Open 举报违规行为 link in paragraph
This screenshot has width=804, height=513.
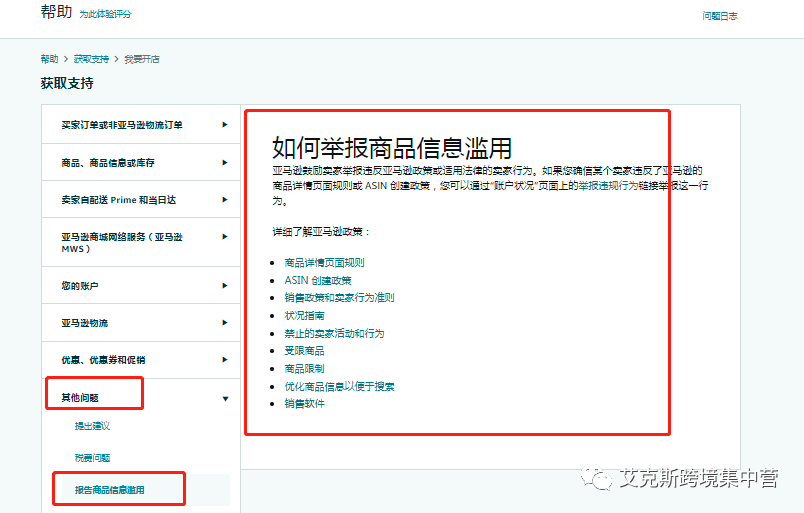608,185
